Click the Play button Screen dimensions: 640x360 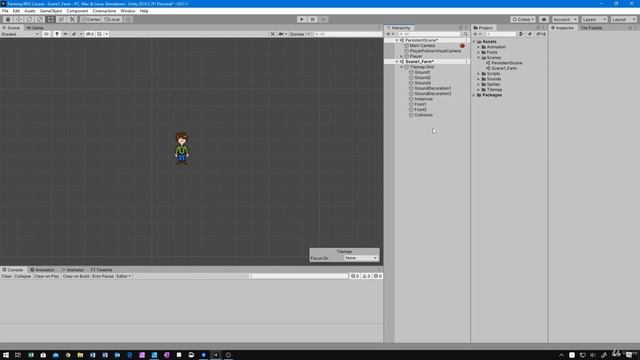pos(302,19)
